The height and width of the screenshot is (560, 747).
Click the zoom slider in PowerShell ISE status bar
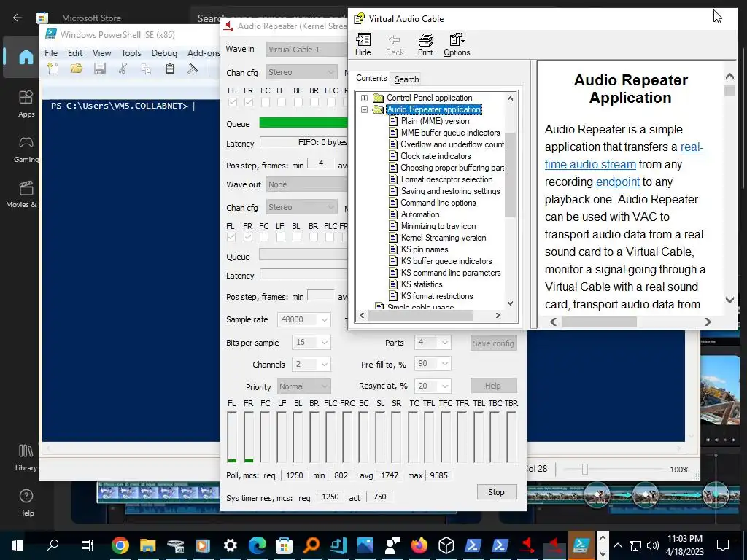[585, 470]
